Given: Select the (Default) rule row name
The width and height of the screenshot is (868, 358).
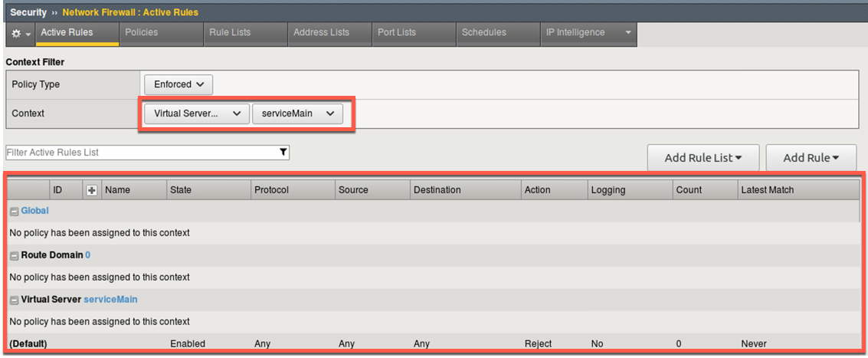Looking at the screenshot, I should (x=28, y=343).
